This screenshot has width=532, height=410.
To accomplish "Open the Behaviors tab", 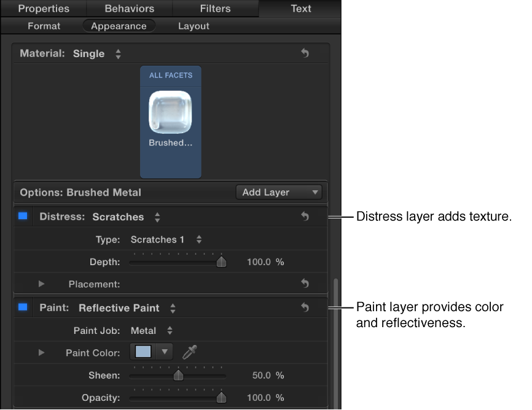I will (129, 8).
